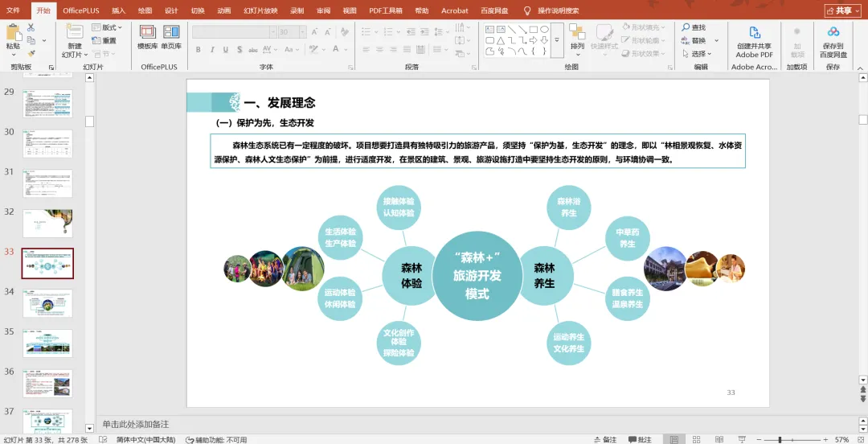Click the Copy icon in clipboard group

click(31, 40)
